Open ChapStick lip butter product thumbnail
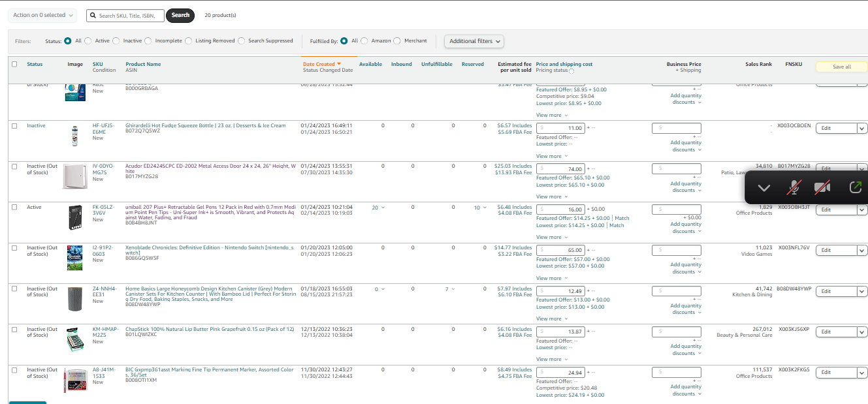The height and width of the screenshot is (404, 868). (x=74, y=339)
